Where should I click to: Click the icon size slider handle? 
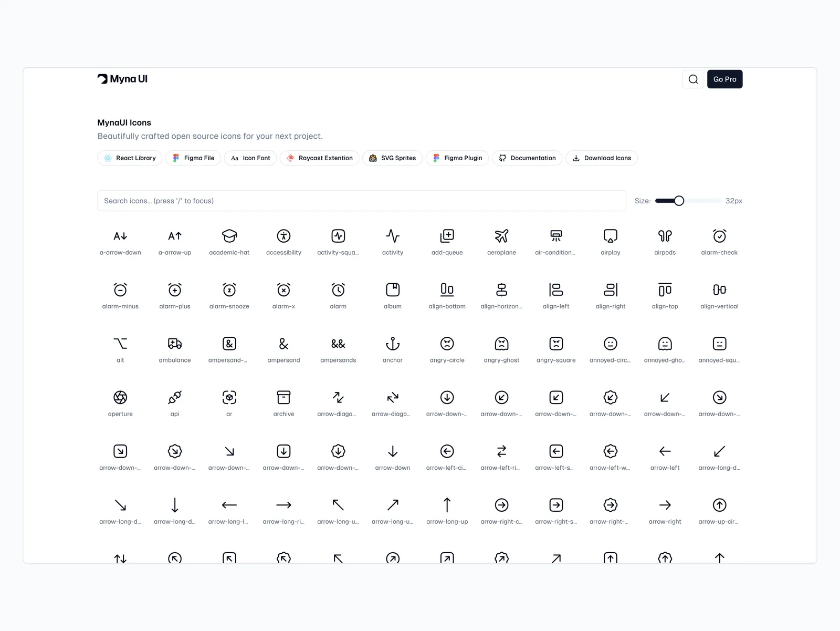(x=679, y=201)
